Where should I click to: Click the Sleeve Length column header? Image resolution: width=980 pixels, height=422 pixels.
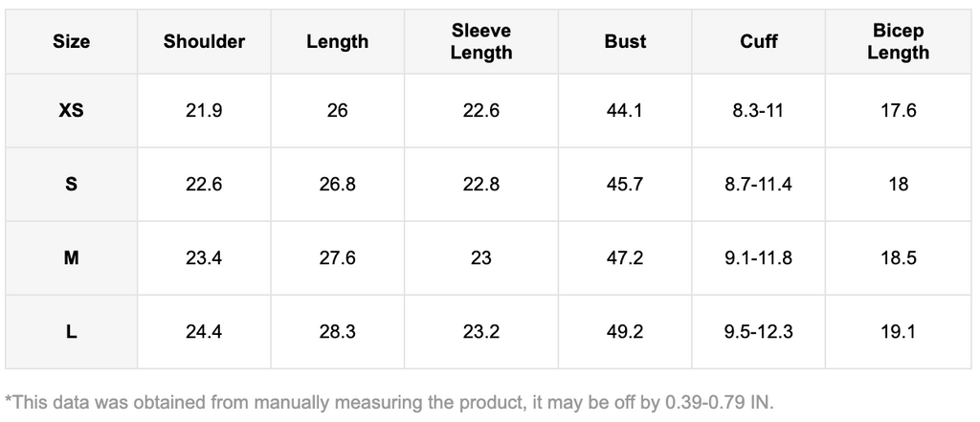480,42
